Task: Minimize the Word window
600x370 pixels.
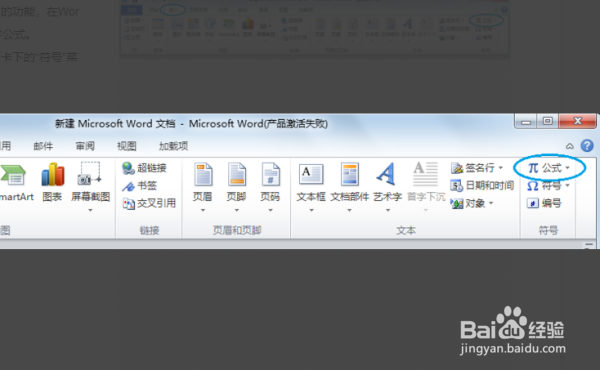Action: tap(525, 121)
